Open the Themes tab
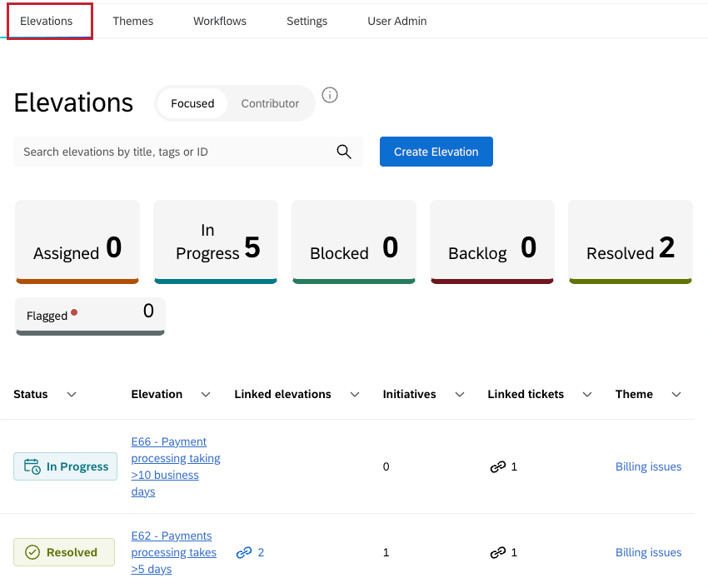This screenshot has width=708, height=588. 133,21
